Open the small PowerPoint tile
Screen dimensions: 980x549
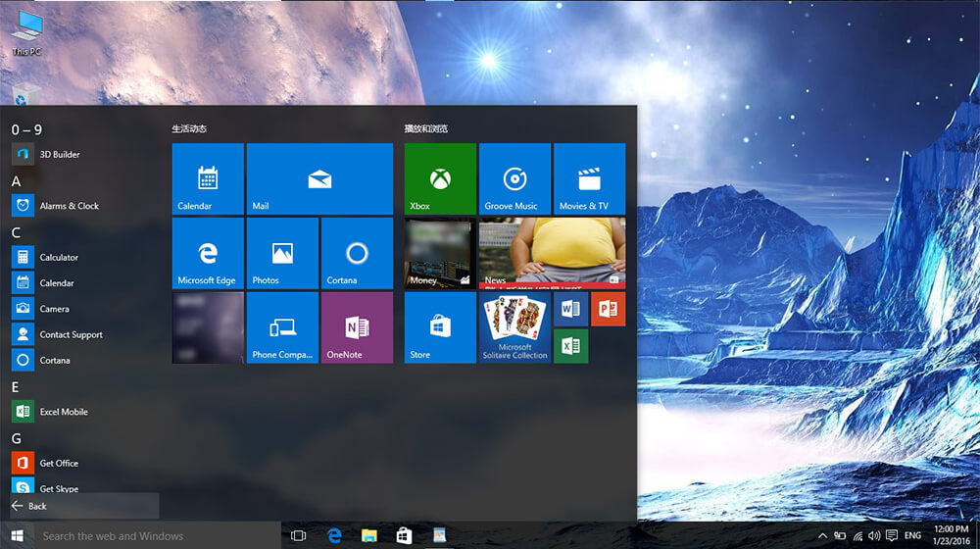pos(609,309)
